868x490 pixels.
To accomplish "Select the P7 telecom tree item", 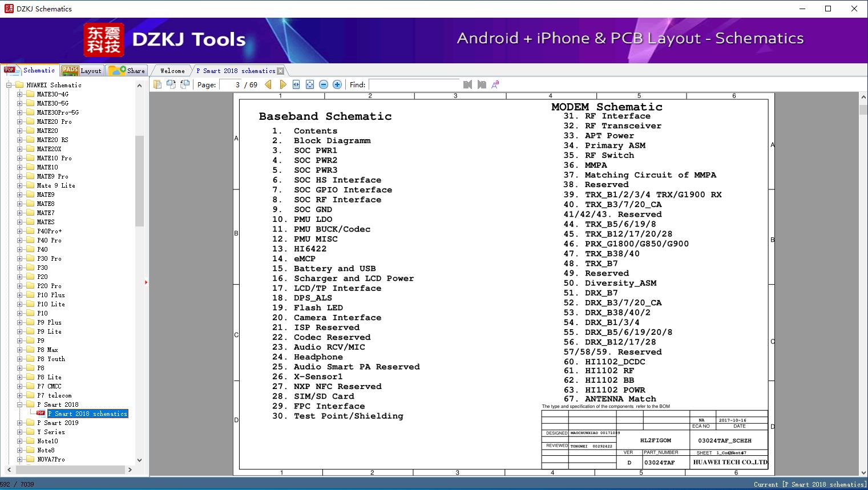I will (54, 395).
